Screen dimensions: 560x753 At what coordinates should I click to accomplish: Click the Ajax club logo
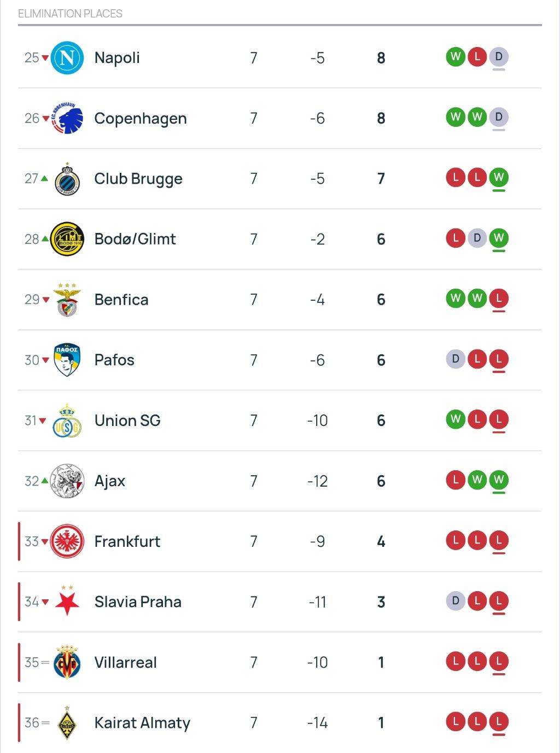(x=67, y=481)
